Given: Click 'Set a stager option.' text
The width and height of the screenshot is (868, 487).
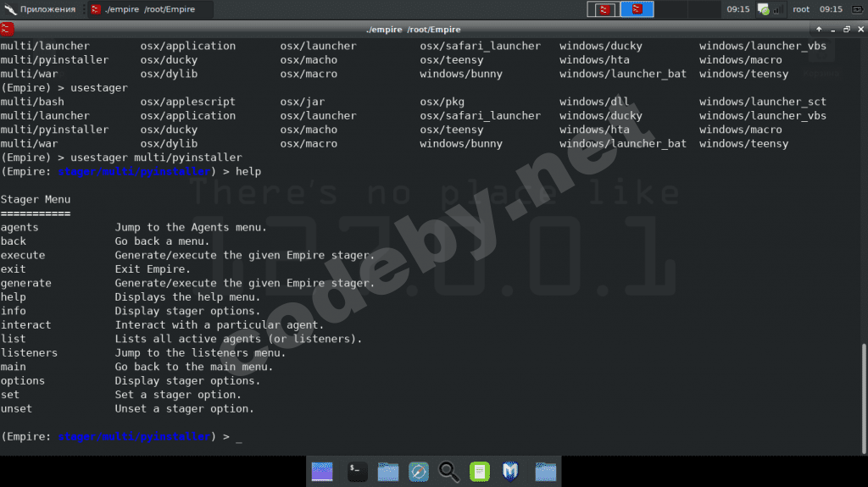Looking at the screenshot, I should click(x=178, y=395).
